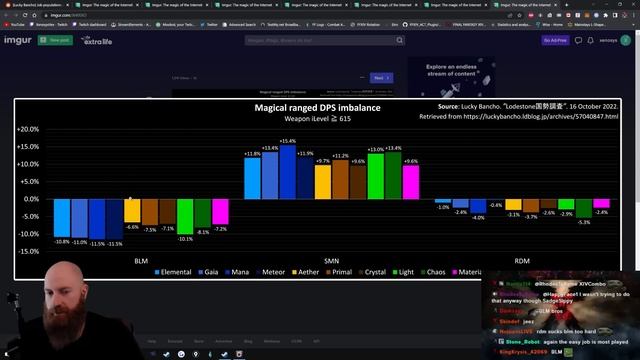
Task: Click the SMN Mana tallest bar
Action: [x=288, y=172]
